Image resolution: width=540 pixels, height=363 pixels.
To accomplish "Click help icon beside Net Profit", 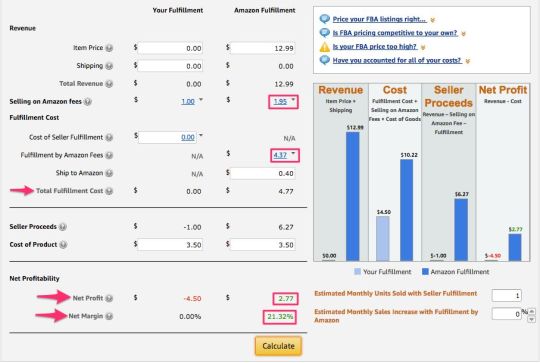I will coord(109,298).
